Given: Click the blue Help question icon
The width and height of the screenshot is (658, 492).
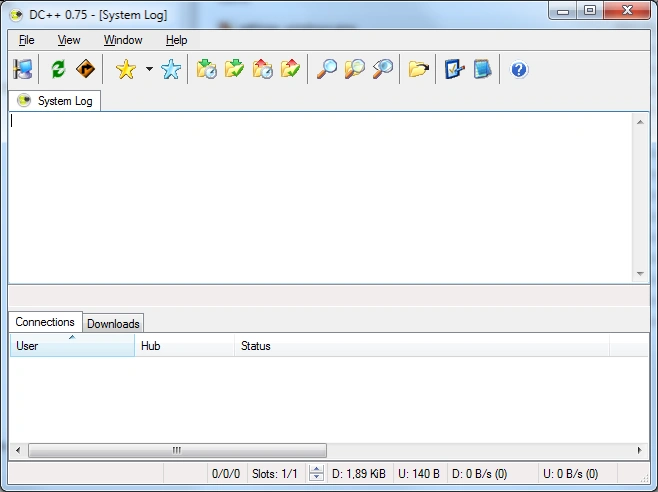Looking at the screenshot, I should [x=519, y=70].
